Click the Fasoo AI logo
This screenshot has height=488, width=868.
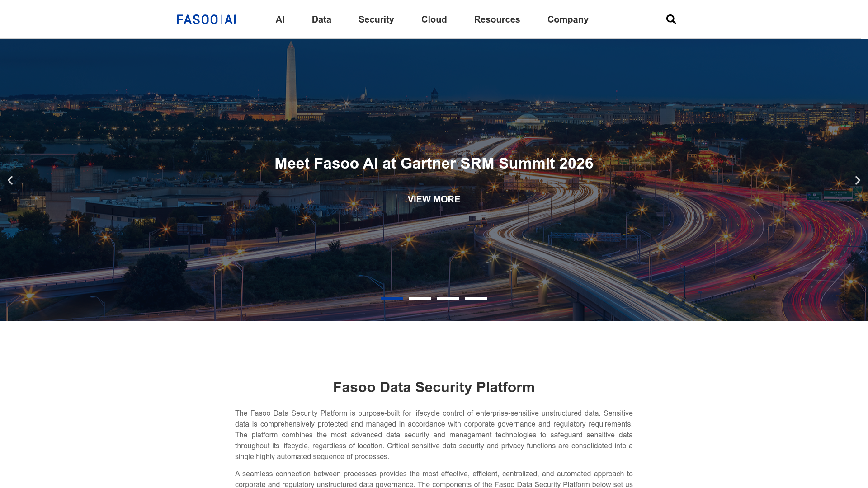click(x=206, y=19)
